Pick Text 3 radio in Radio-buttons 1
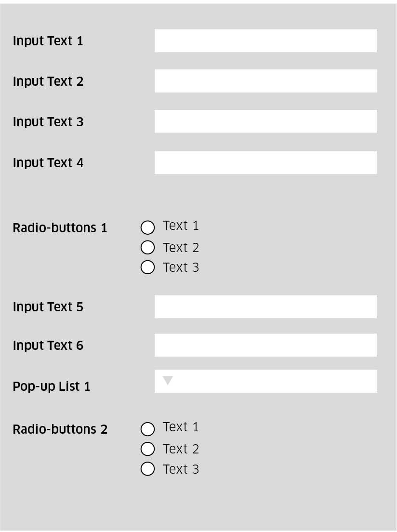 [147, 267]
